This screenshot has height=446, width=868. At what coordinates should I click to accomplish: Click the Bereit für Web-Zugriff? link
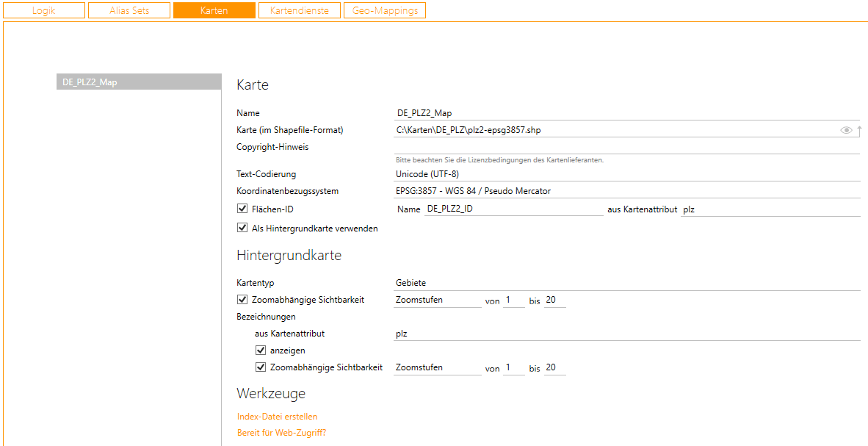(281, 433)
